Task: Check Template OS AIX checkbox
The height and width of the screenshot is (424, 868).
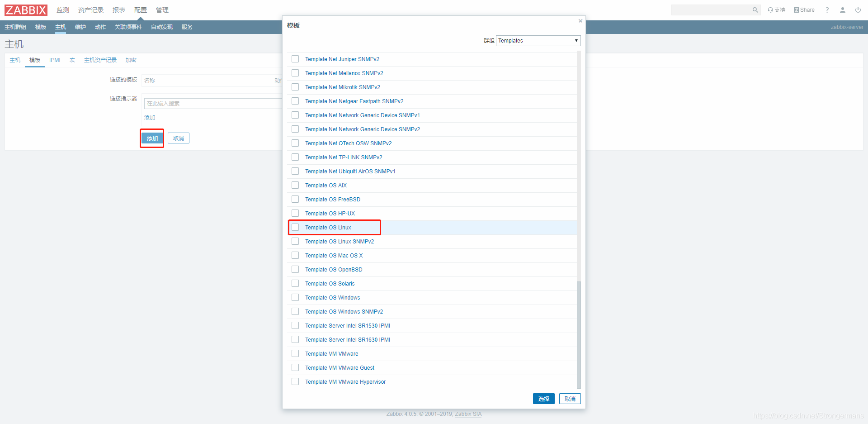Action: pyautogui.click(x=295, y=185)
